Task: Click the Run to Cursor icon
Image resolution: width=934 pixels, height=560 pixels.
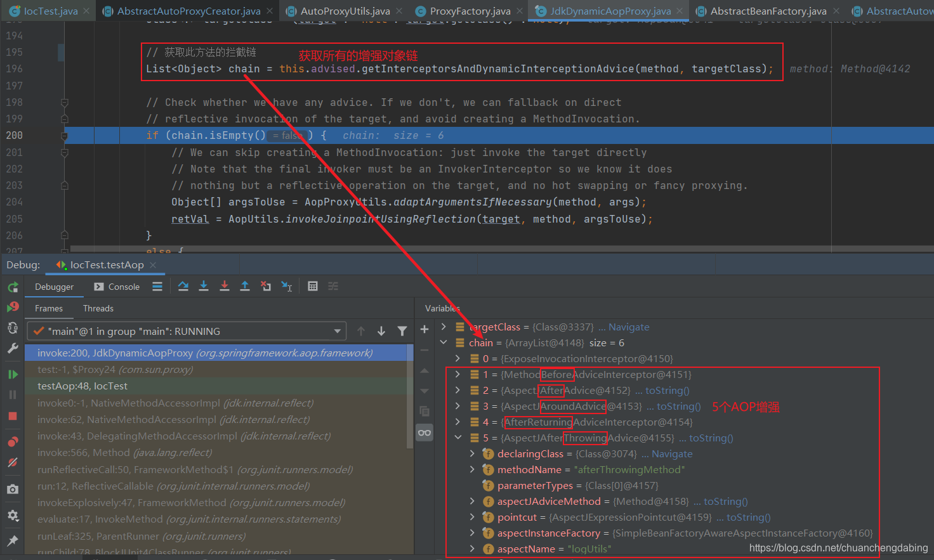Action: coord(287,287)
